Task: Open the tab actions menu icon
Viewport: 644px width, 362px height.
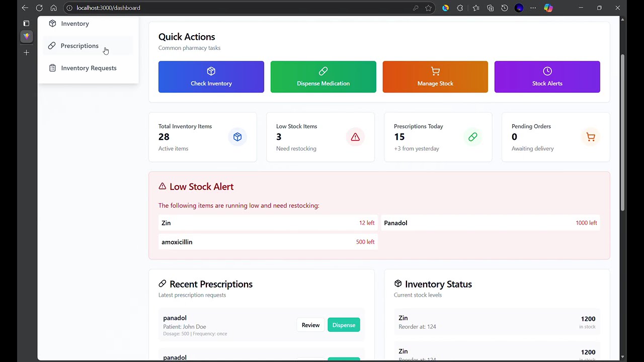Action: click(x=27, y=23)
